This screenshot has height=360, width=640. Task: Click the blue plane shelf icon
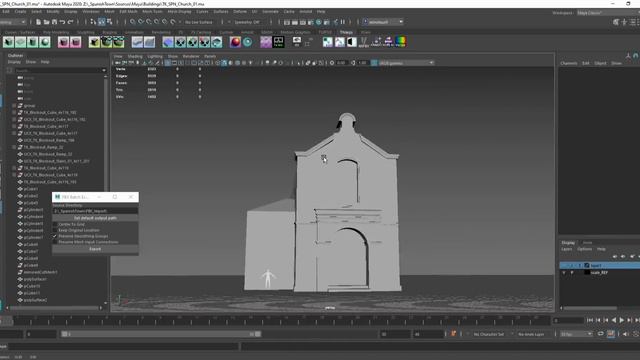[168, 42]
